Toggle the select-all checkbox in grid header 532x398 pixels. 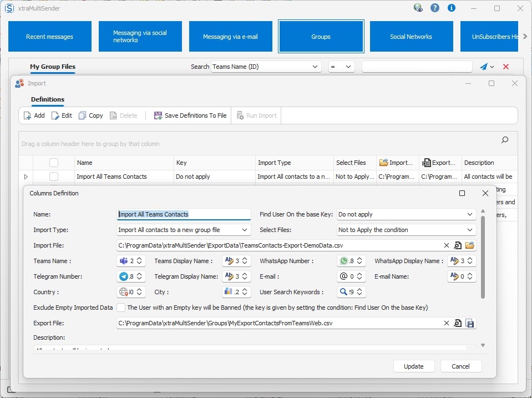[54, 163]
